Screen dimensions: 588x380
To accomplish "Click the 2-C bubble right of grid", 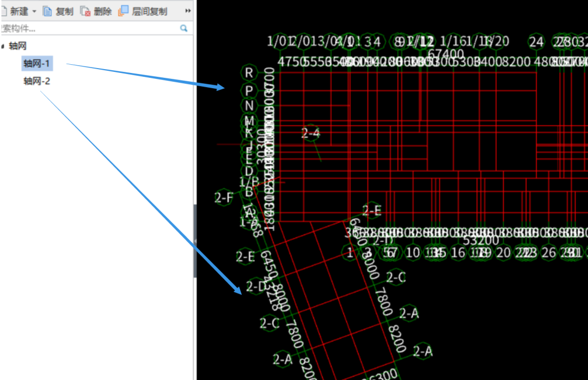I will pyautogui.click(x=396, y=277).
